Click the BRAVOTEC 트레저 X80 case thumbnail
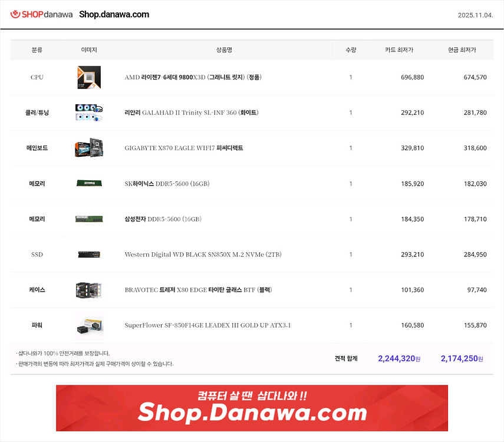 coord(88,289)
